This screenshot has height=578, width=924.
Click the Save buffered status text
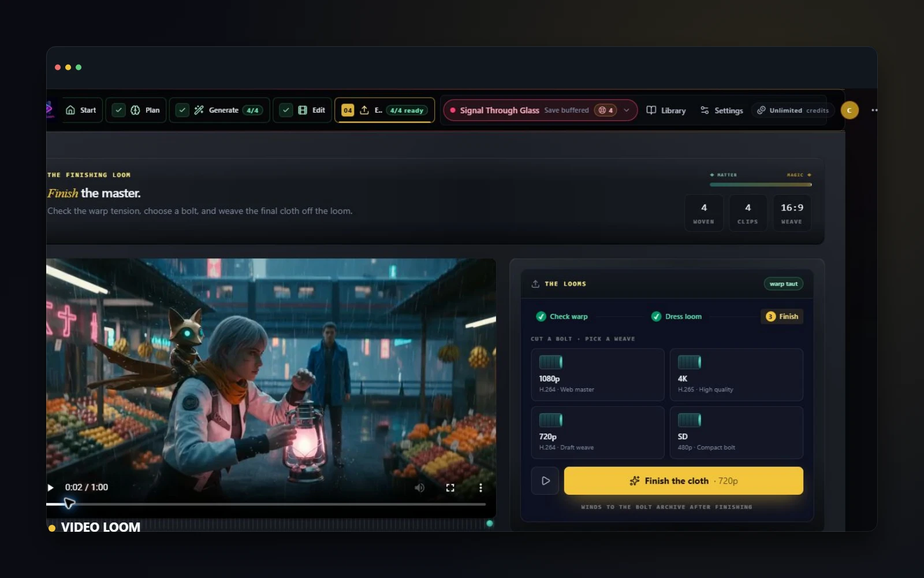pos(567,110)
